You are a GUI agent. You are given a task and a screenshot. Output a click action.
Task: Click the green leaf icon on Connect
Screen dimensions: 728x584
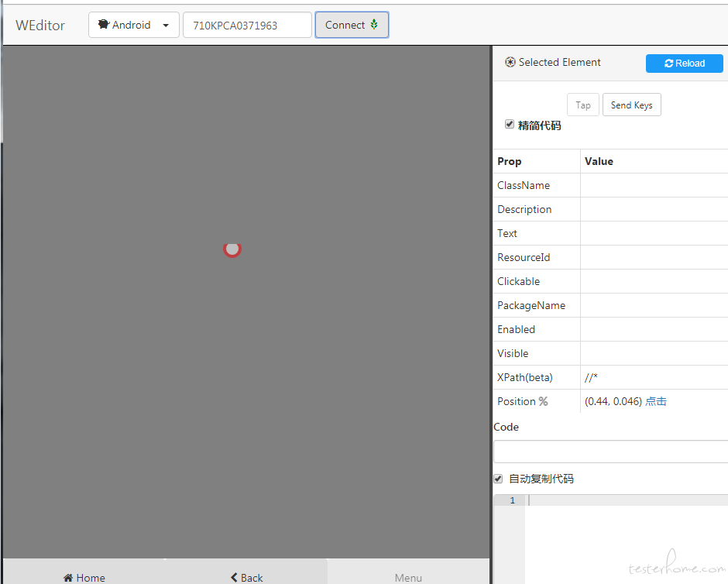click(374, 24)
